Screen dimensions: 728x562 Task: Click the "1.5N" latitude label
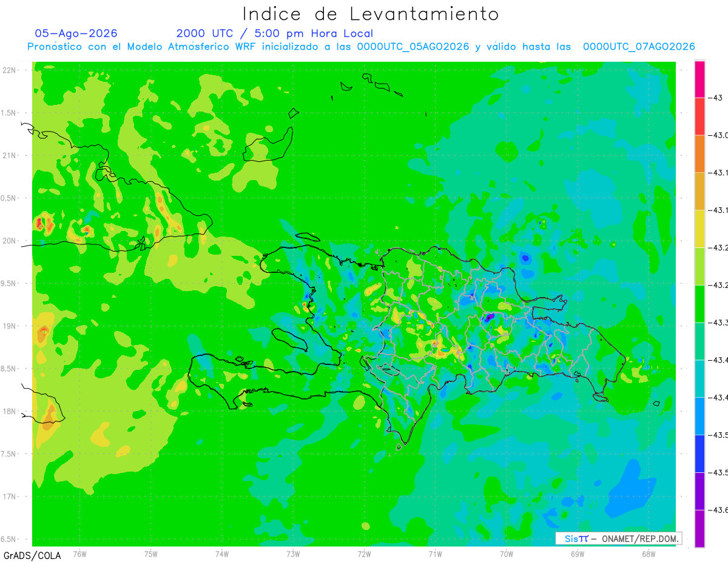9,113
